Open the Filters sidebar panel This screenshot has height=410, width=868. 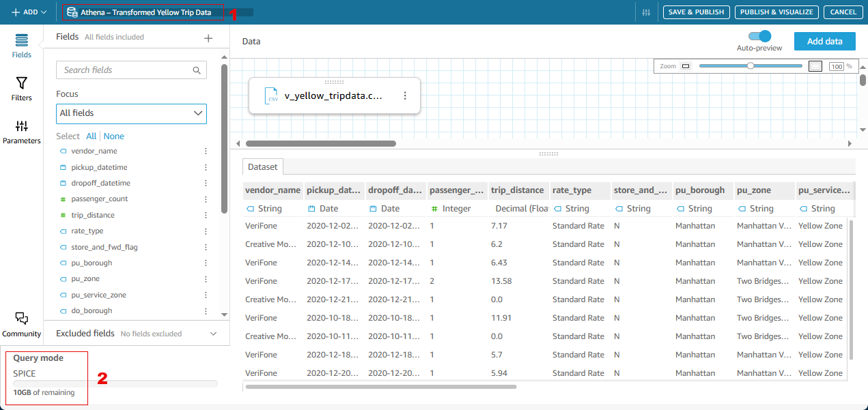21,89
